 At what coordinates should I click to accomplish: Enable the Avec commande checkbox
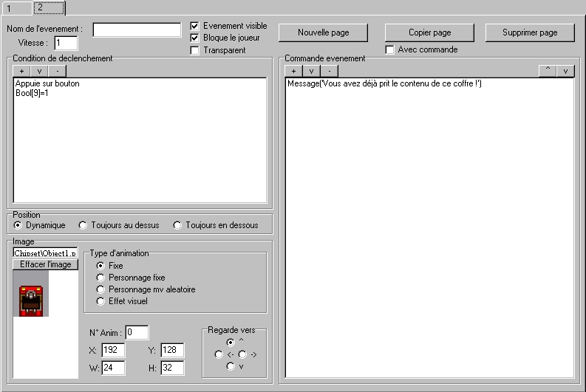(390, 50)
